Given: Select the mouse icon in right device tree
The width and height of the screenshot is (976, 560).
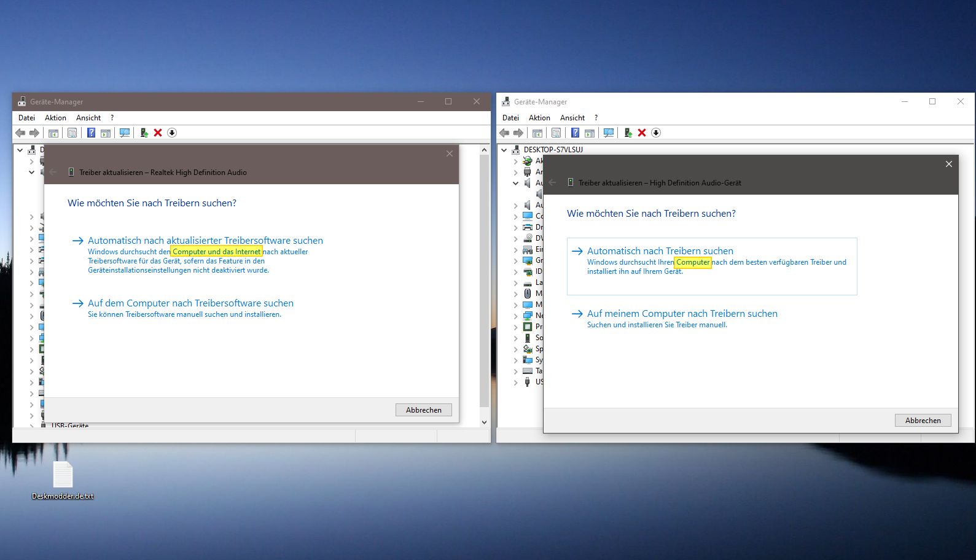Looking at the screenshot, I should (528, 294).
